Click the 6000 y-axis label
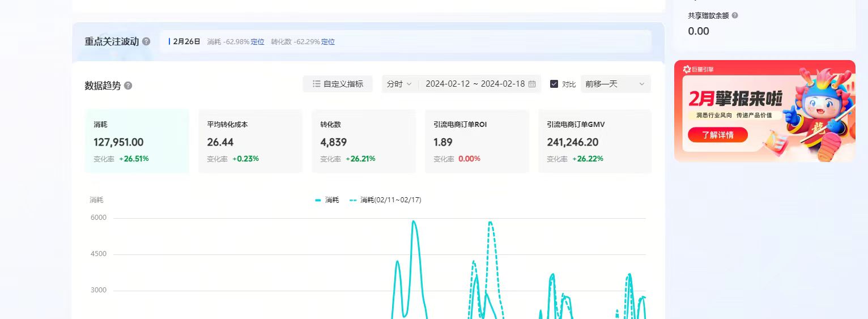Image resolution: width=868 pixels, height=319 pixels. coord(98,218)
